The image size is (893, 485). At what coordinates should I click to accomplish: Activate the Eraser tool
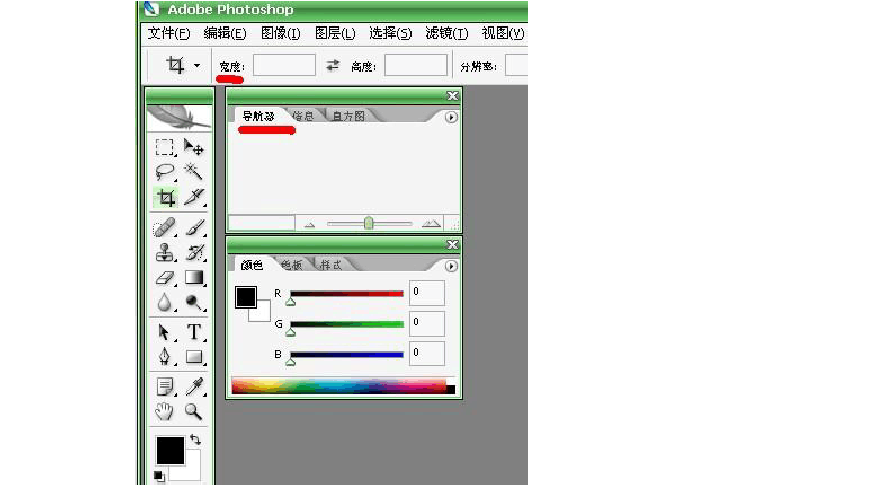(165, 278)
